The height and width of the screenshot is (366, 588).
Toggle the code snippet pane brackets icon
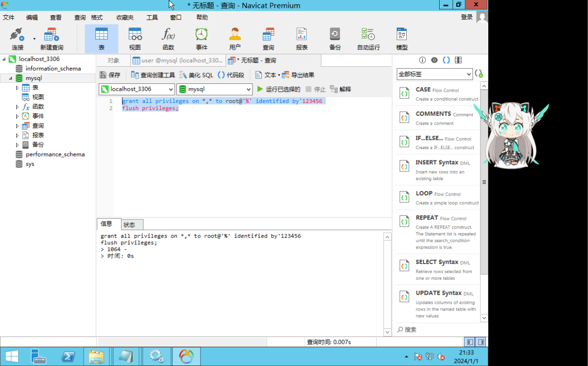tap(446, 59)
